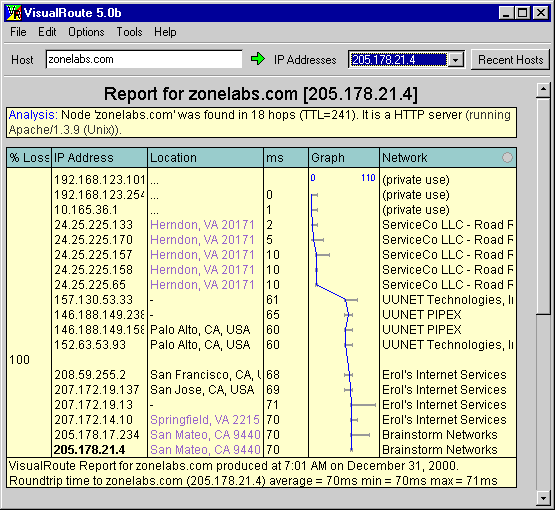The width and height of the screenshot is (555, 510).
Task: Click San Francisco, CA location cell
Action: coord(205,375)
